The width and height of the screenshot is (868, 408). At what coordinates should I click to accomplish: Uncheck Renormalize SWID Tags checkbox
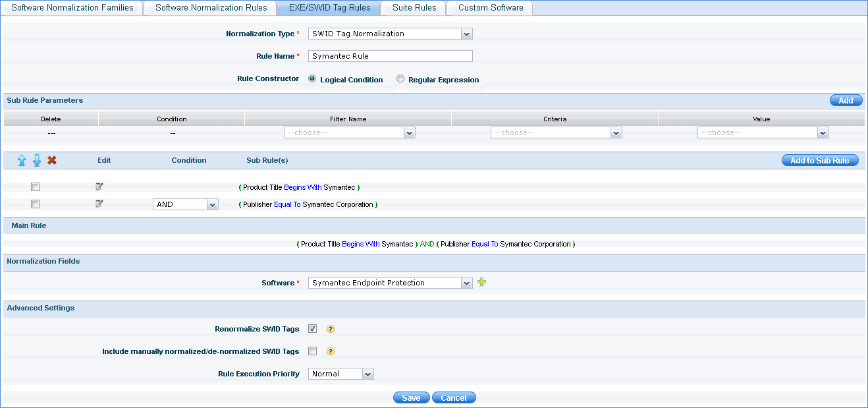tap(313, 329)
